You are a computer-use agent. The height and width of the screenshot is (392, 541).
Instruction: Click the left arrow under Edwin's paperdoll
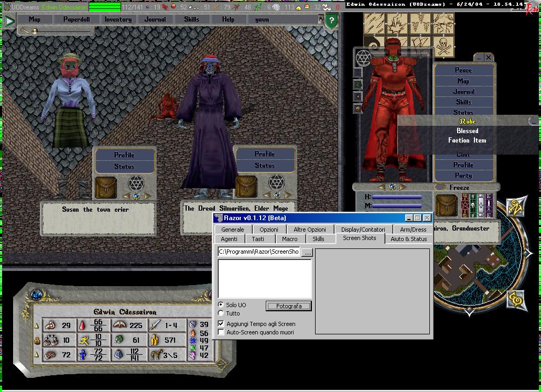point(382,187)
